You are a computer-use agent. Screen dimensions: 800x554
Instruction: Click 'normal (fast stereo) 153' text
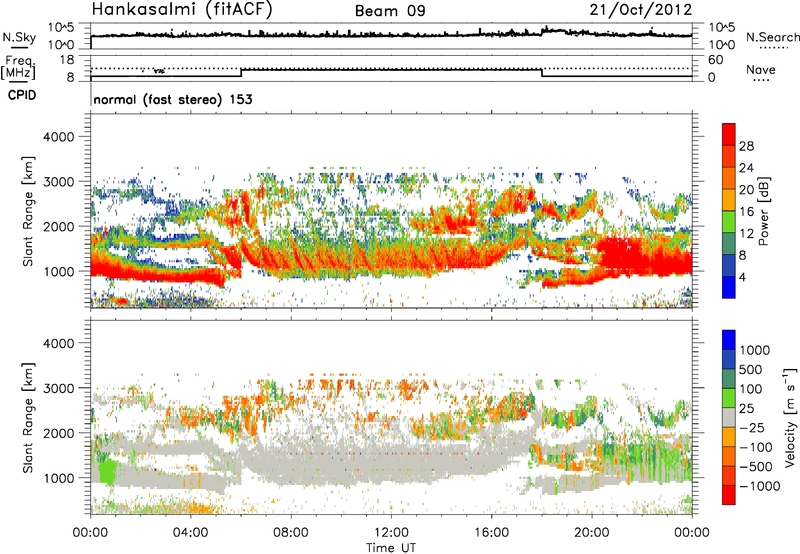pyautogui.click(x=173, y=99)
